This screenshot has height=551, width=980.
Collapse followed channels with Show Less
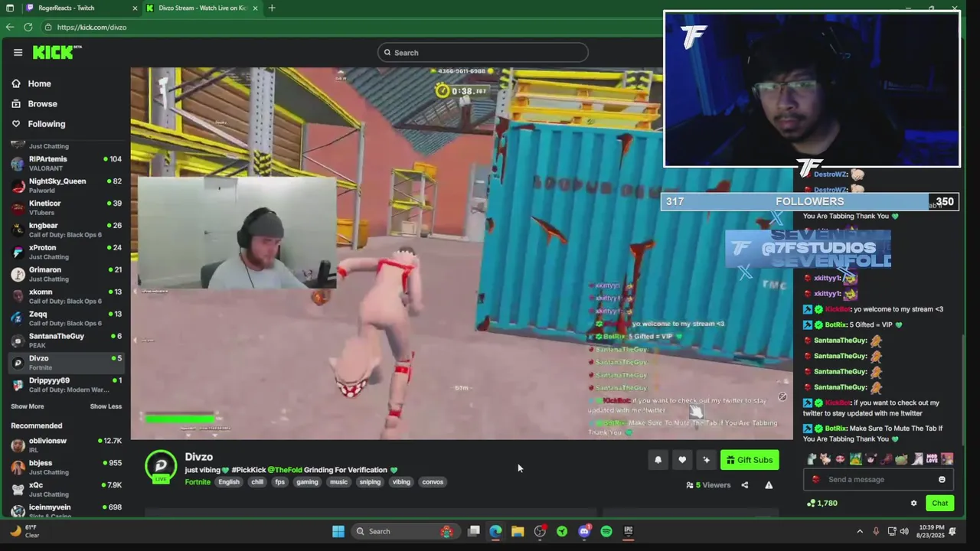[106, 406]
